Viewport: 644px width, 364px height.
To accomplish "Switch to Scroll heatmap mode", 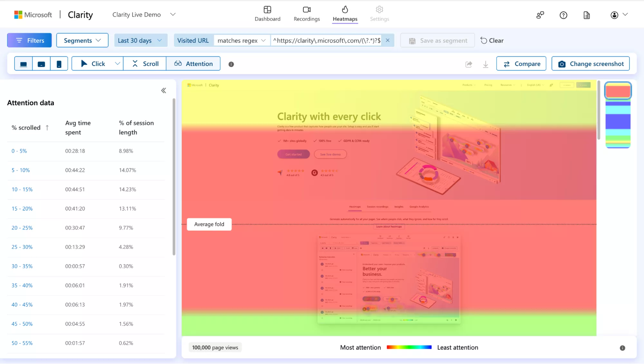I will (145, 64).
